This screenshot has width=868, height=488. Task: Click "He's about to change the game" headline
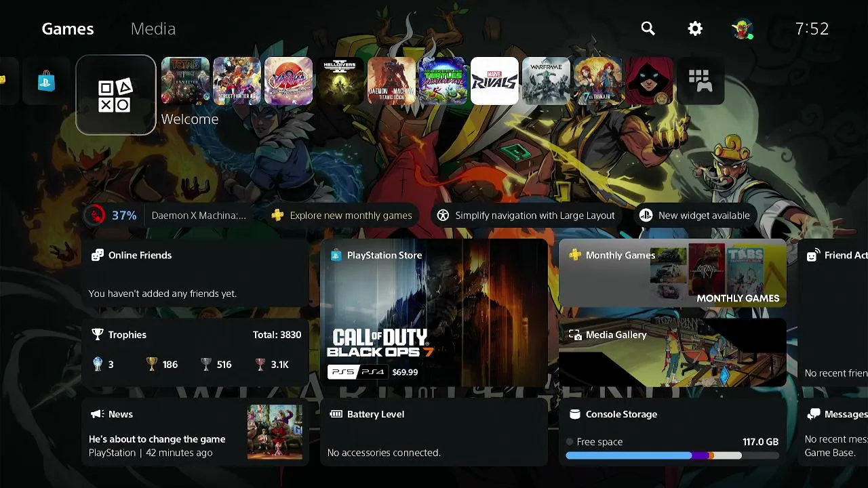pyautogui.click(x=157, y=439)
